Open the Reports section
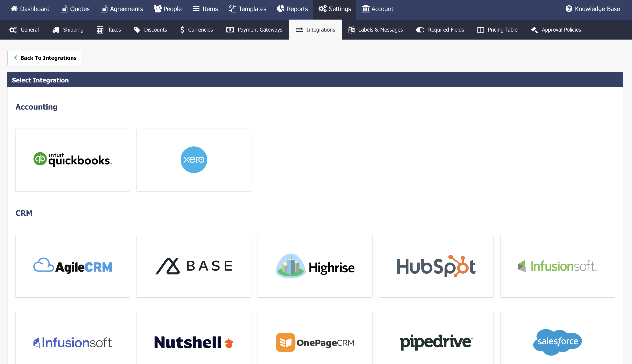632x364 pixels. 292,9
